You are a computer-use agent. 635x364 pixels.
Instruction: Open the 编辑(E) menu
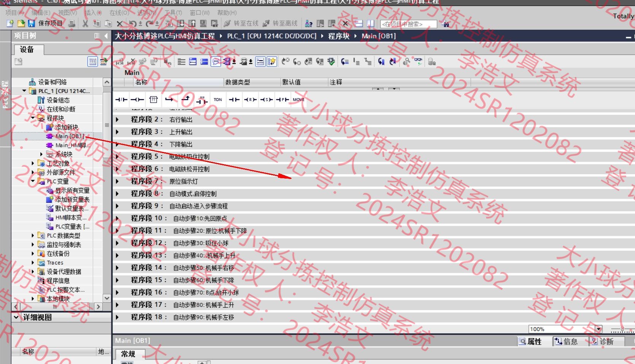coord(41,13)
